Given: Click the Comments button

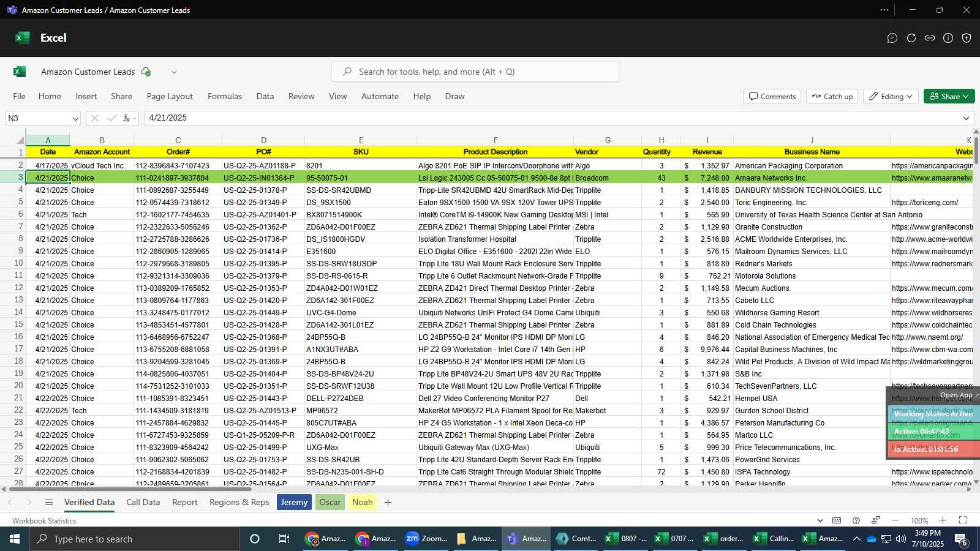Looking at the screenshot, I should [x=772, y=96].
